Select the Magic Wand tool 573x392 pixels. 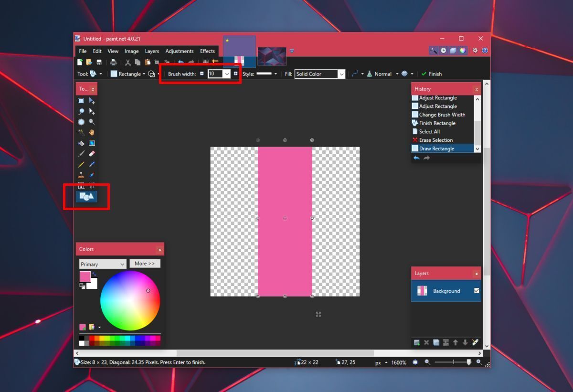click(81, 132)
